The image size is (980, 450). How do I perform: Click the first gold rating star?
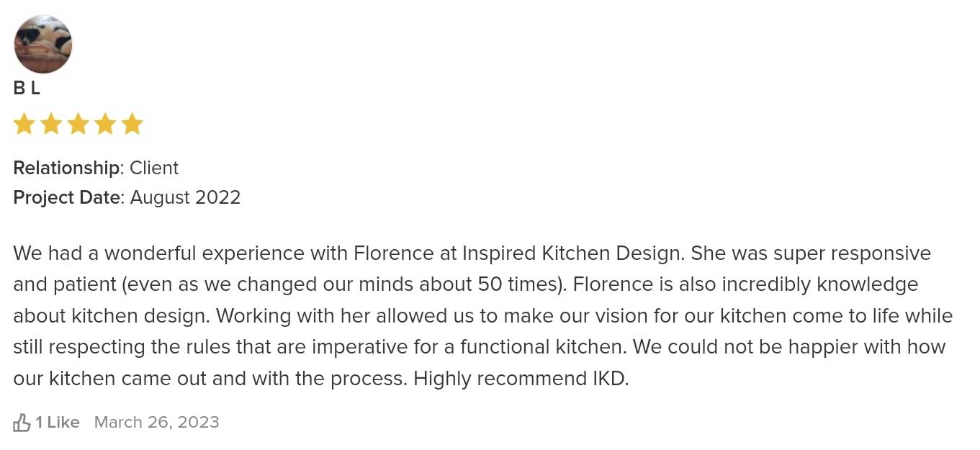click(24, 124)
